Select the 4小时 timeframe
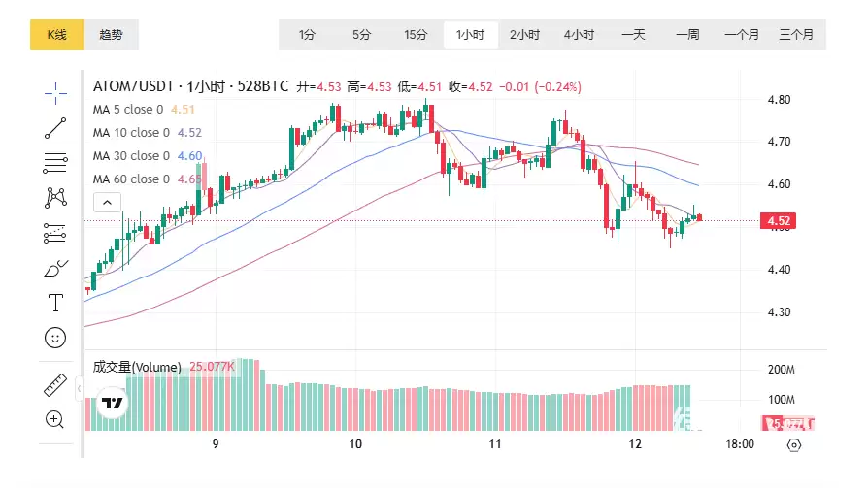This screenshot has width=868, height=488. (579, 35)
